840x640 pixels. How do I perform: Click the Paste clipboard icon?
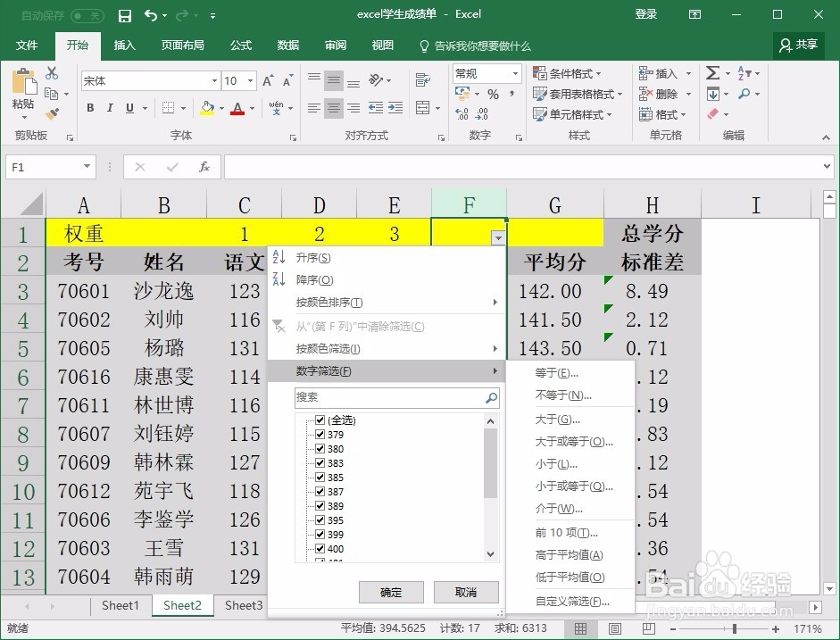(23, 82)
